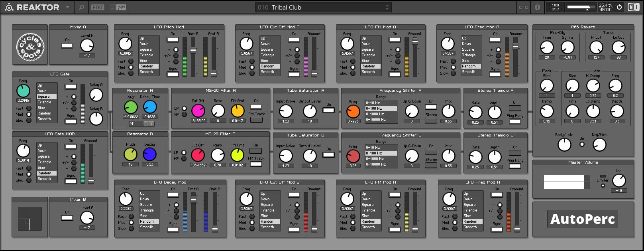Click the NI logo in the header
Viewport: 644px width, 251px height.
(633, 7)
